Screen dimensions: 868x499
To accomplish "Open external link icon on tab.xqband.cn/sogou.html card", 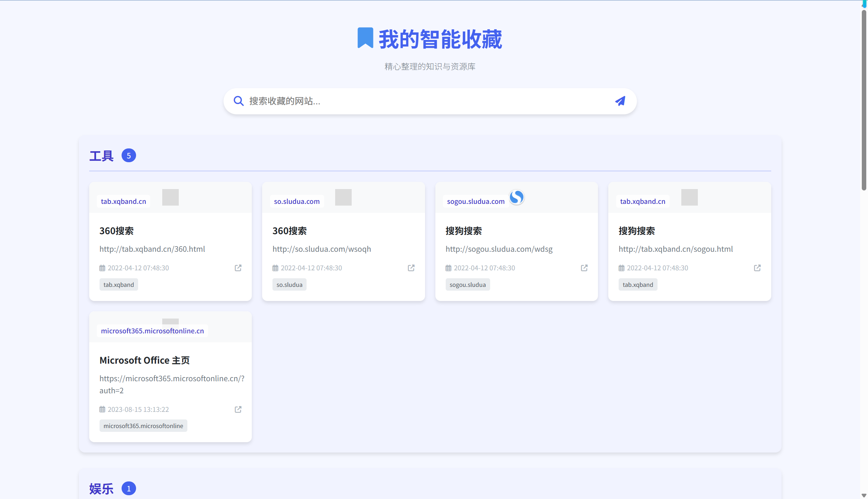I will click(757, 268).
